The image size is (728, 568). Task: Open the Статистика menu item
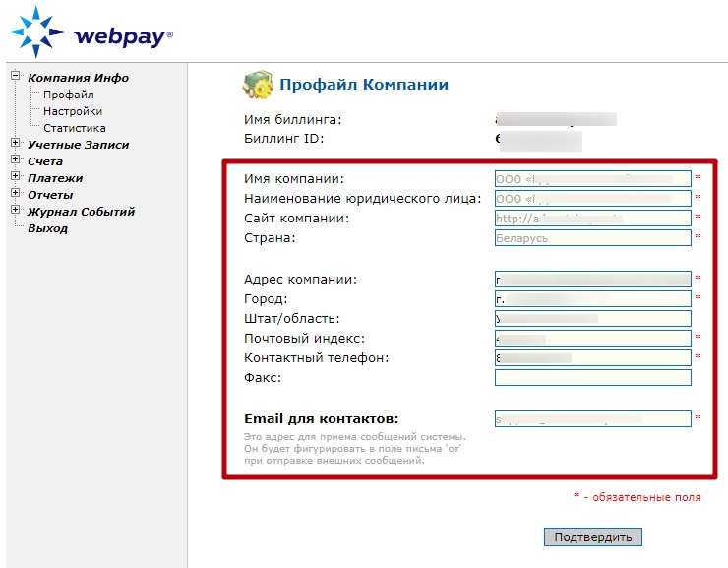click(75, 128)
